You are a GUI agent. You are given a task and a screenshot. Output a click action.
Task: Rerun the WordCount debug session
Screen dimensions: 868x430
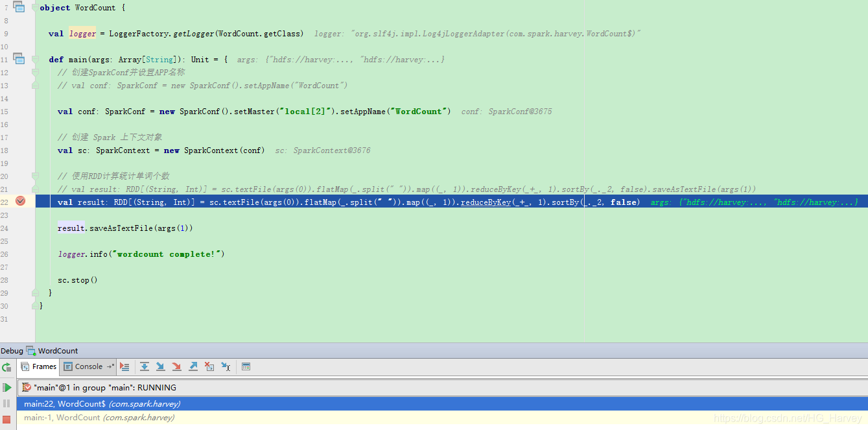point(6,367)
